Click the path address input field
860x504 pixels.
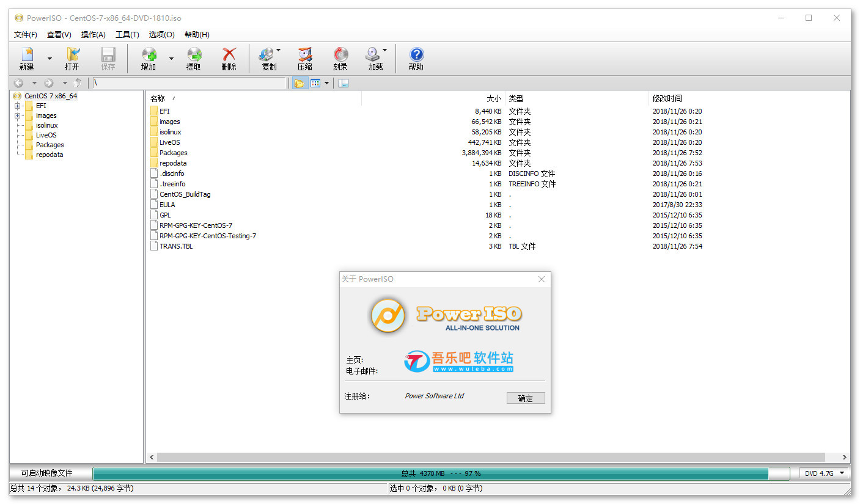[x=189, y=83]
